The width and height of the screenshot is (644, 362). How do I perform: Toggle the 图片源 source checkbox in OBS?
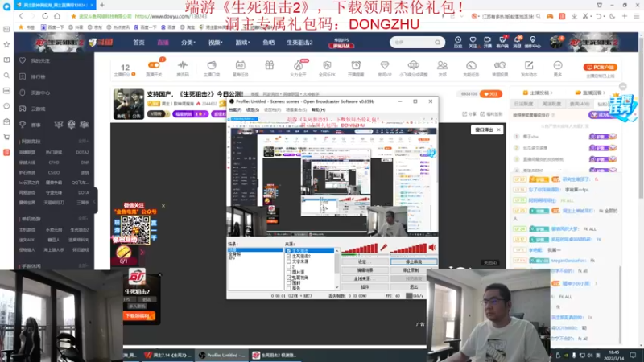pos(289,272)
